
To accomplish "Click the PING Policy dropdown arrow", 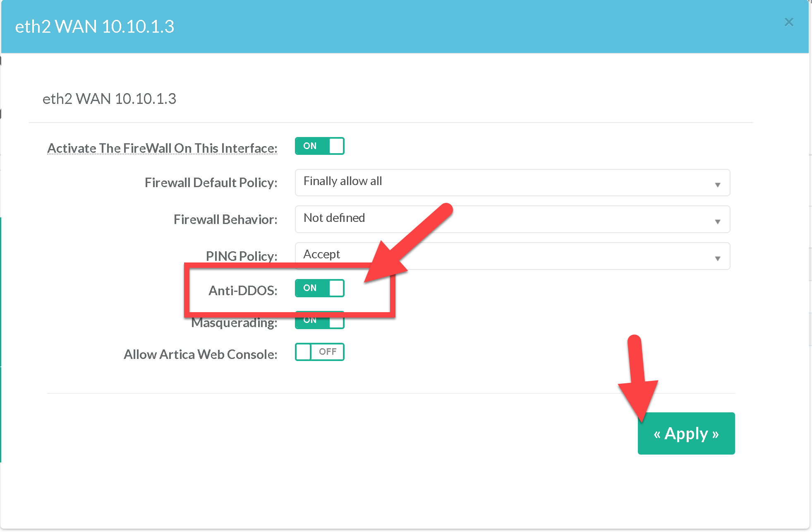I will pos(717,258).
